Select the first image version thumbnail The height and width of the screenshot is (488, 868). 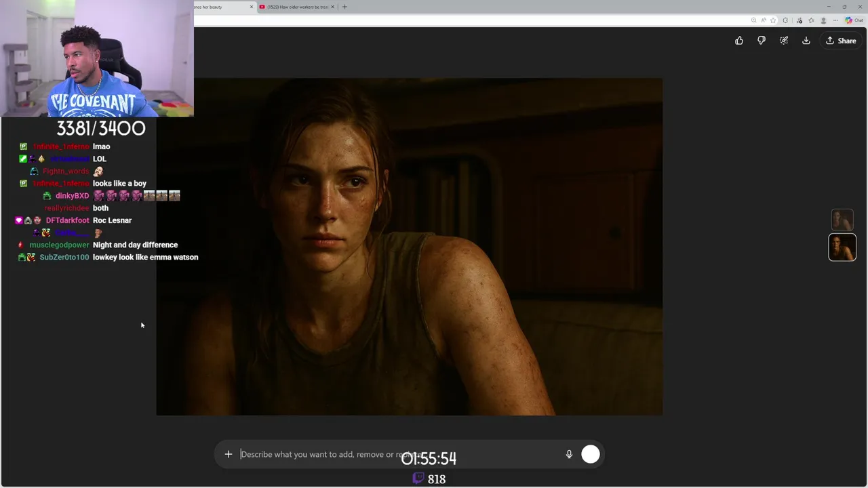pyautogui.click(x=842, y=220)
